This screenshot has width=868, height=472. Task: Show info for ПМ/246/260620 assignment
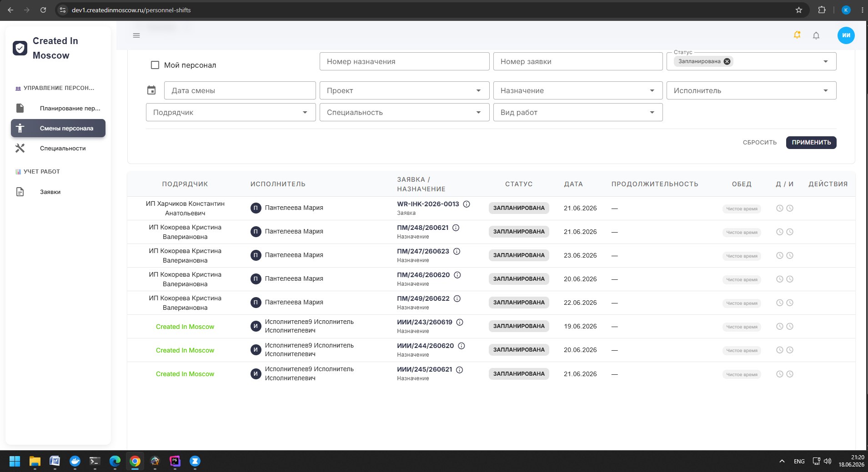[x=457, y=275]
